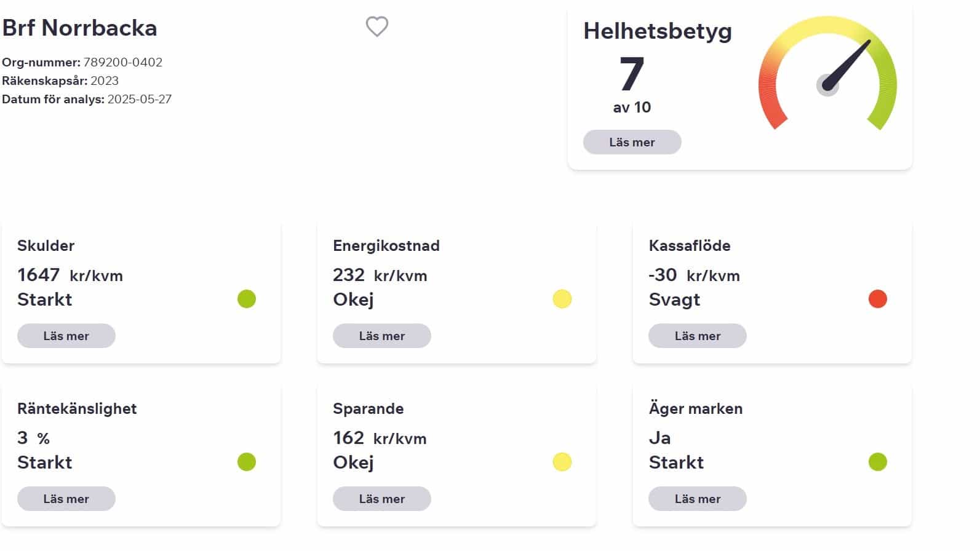Select the green dot in Äger marken card
The height and width of the screenshot is (551, 980).
pos(877,462)
